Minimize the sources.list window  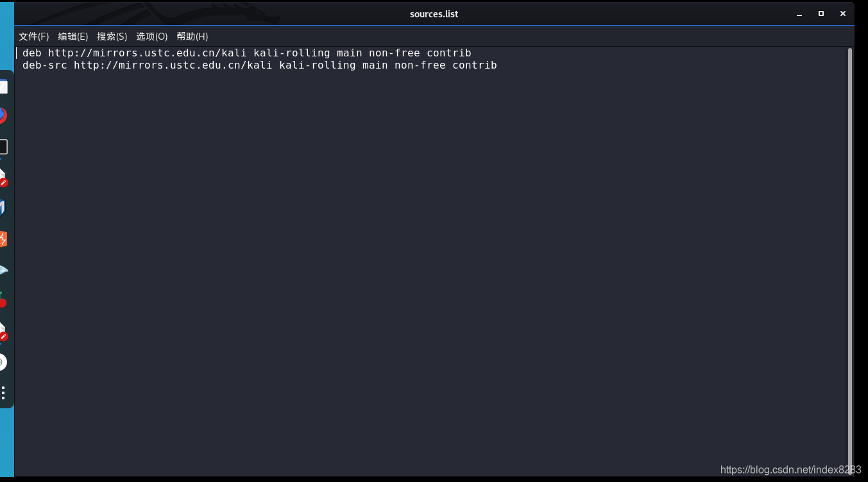pos(799,14)
